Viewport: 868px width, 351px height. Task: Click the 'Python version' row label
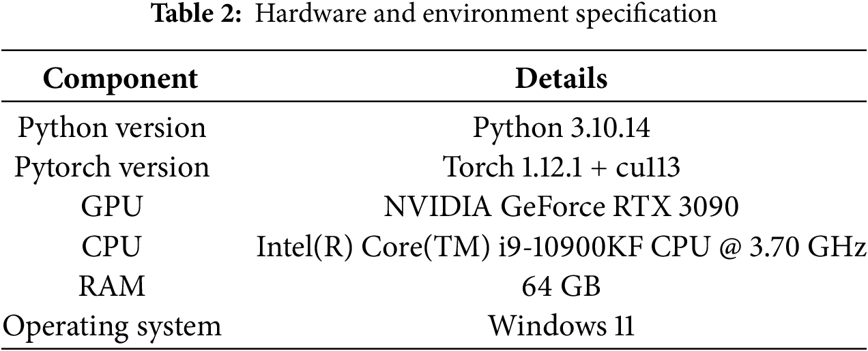click(x=112, y=128)
